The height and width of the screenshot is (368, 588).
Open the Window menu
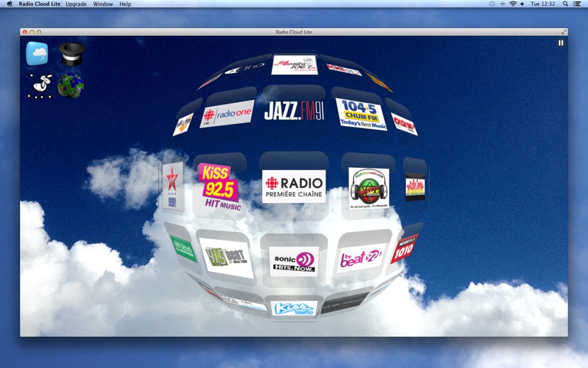click(103, 4)
